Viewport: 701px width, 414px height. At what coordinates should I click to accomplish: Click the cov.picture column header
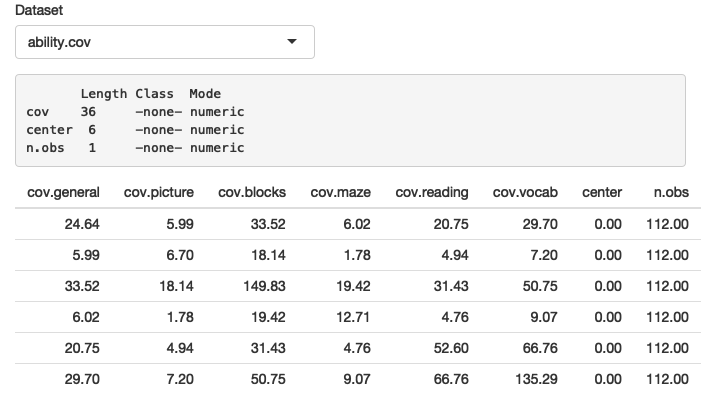pyautogui.click(x=158, y=191)
